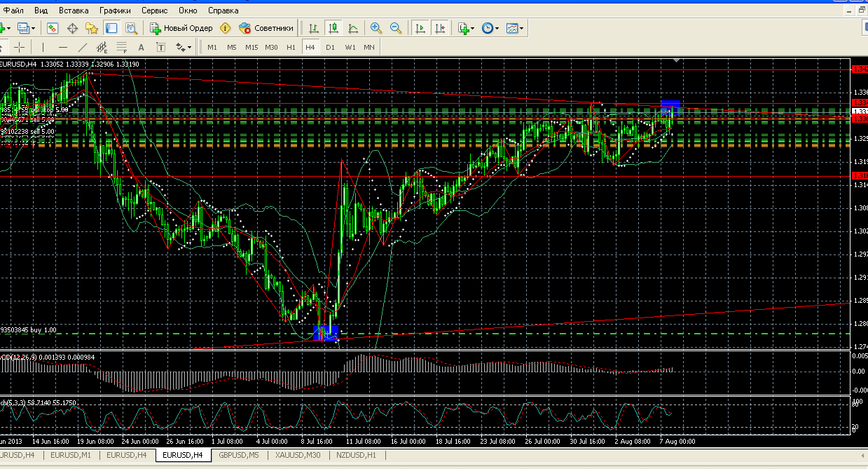Screen dimensions: 868x469
Task: Select the M5 timeframe
Action: [232, 47]
